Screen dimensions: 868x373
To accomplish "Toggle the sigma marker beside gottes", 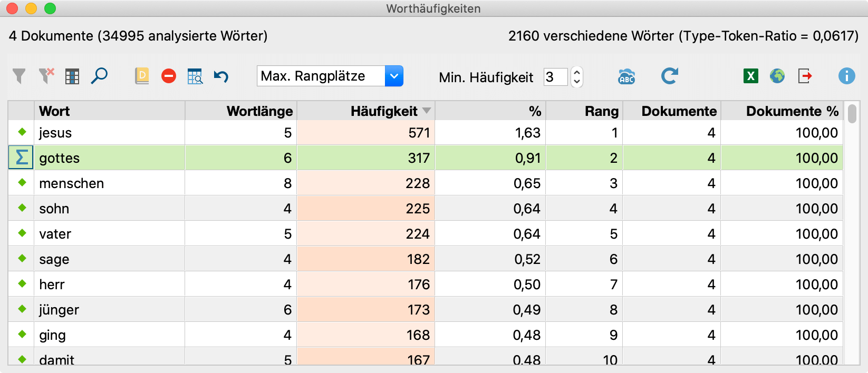I will tap(22, 158).
